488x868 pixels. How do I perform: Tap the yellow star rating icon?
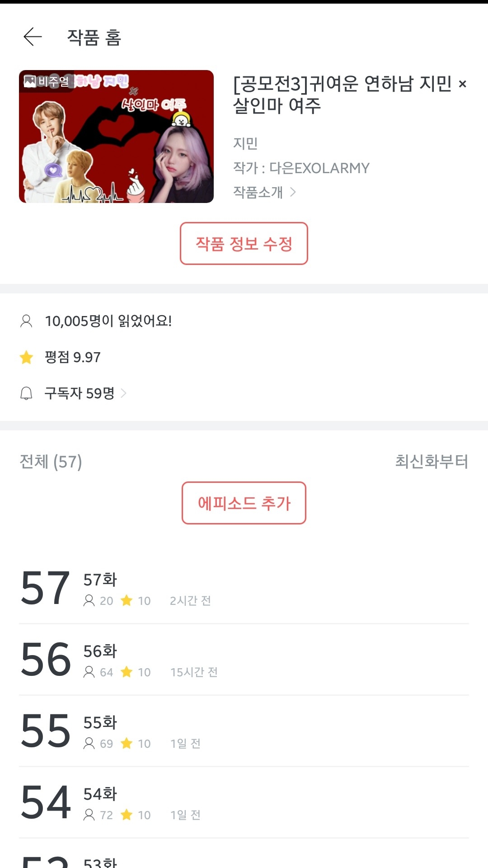[x=26, y=357]
